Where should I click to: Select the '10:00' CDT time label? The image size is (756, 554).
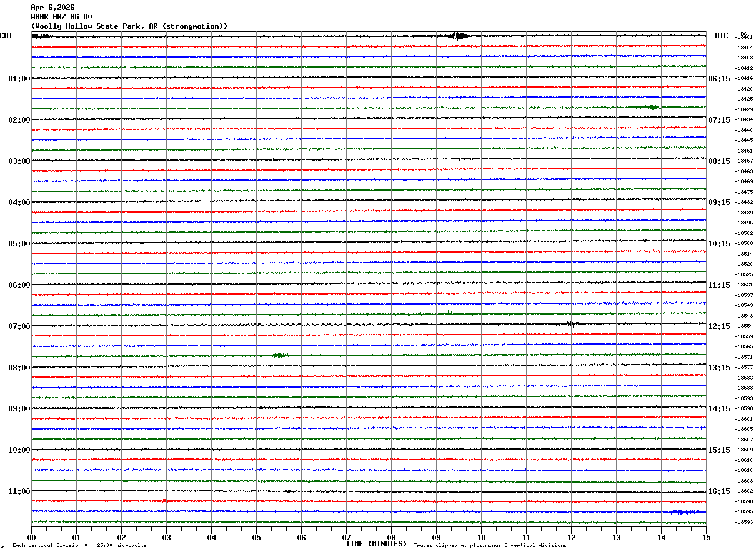click(x=19, y=450)
